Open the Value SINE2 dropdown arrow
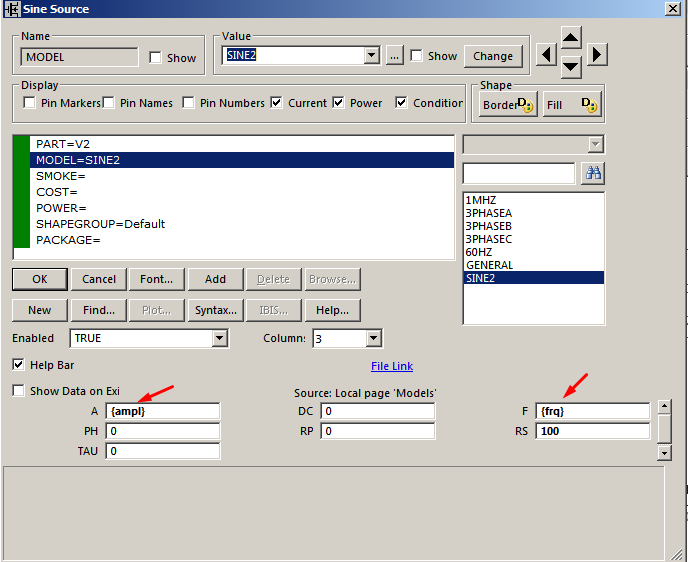The image size is (688, 562). (372, 55)
